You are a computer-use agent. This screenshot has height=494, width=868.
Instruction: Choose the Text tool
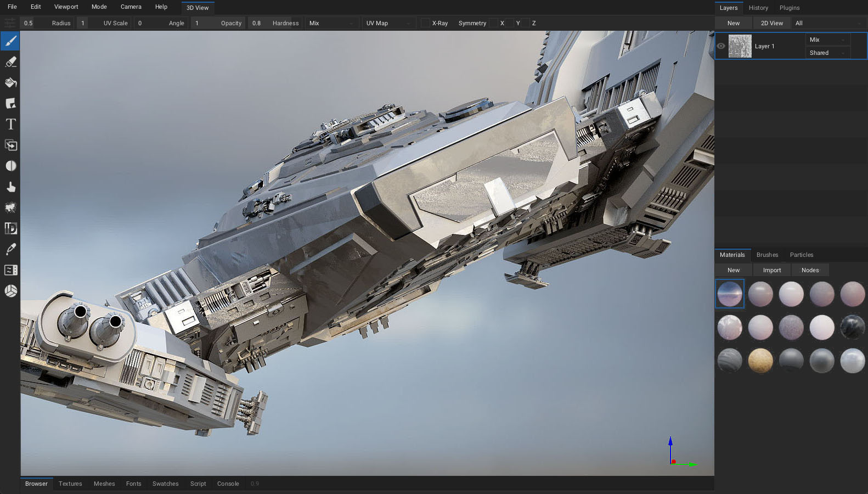click(x=10, y=125)
